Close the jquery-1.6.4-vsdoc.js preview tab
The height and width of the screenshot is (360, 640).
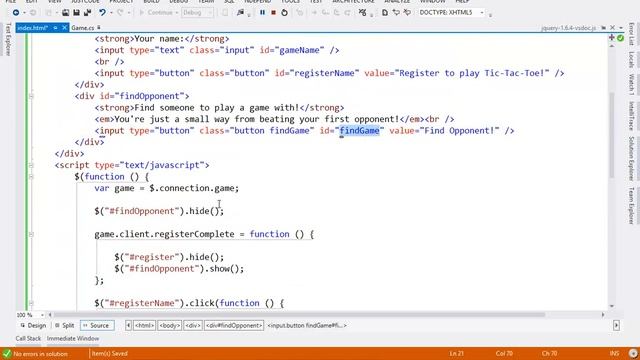612,28
